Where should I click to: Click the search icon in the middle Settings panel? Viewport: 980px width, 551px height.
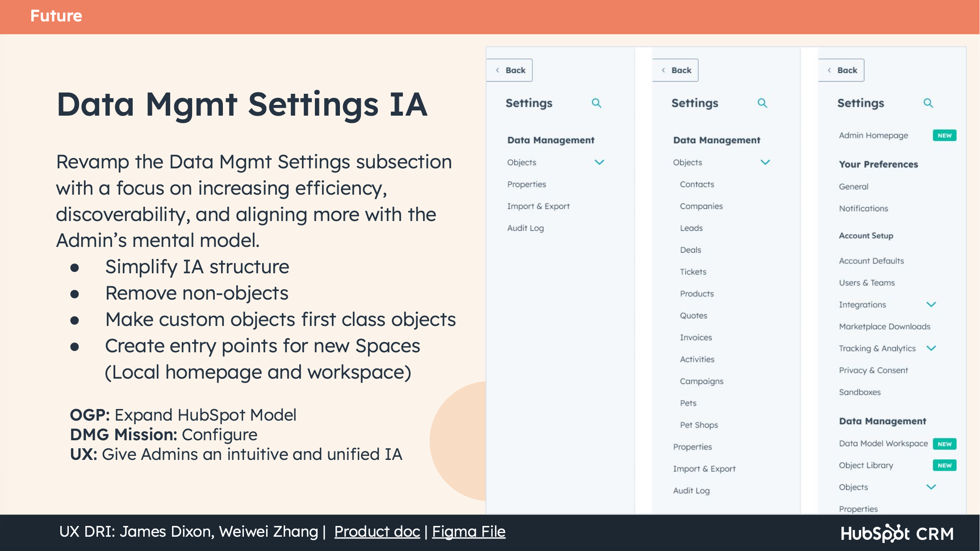pyautogui.click(x=762, y=103)
